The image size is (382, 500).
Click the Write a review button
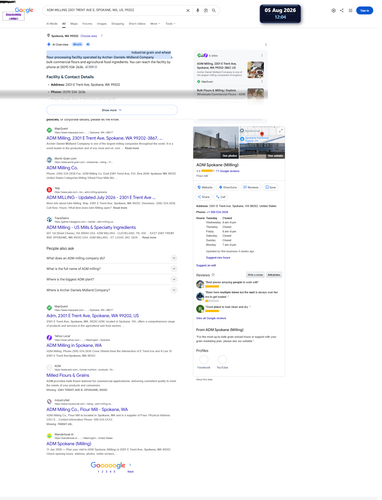[255, 275]
